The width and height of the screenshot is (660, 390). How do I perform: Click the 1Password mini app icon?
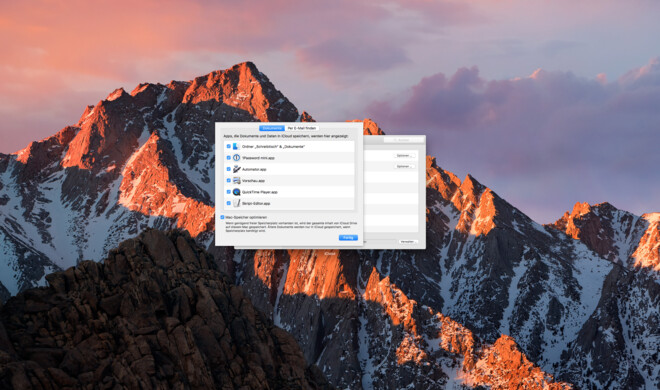(x=237, y=158)
